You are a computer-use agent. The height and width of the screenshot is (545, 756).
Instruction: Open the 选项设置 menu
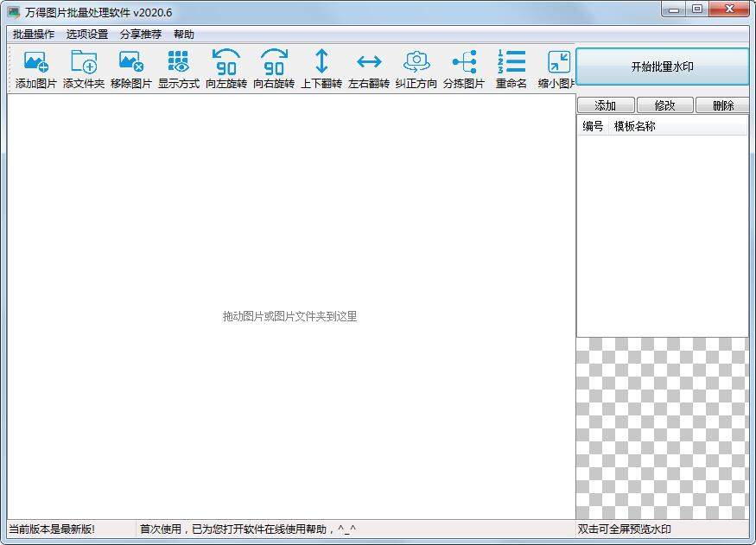[x=85, y=35]
